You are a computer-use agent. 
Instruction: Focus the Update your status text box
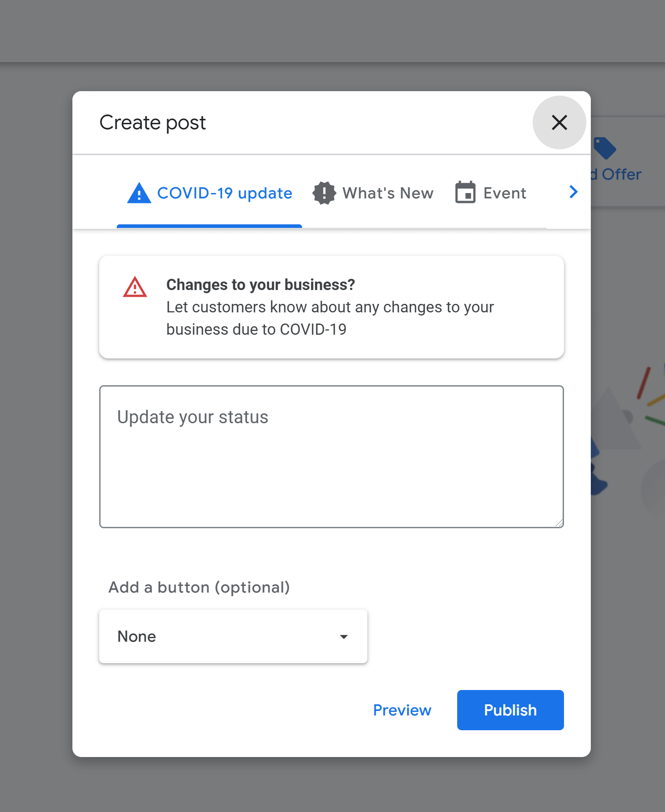[x=332, y=457]
